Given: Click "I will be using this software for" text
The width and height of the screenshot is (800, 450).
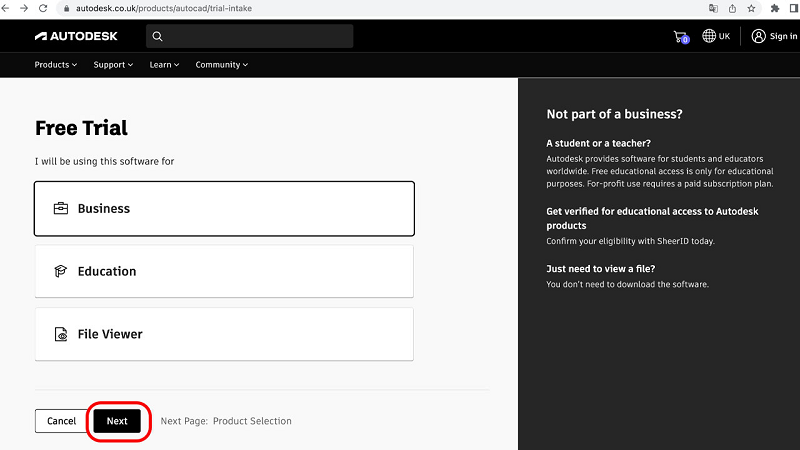Looking at the screenshot, I should pyautogui.click(x=105, y=161).
